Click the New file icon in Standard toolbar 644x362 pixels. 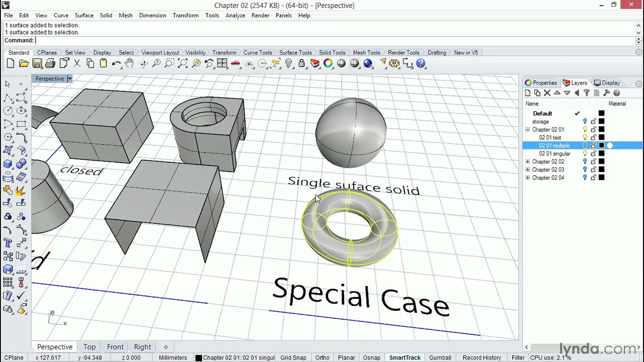click(11, 63)
